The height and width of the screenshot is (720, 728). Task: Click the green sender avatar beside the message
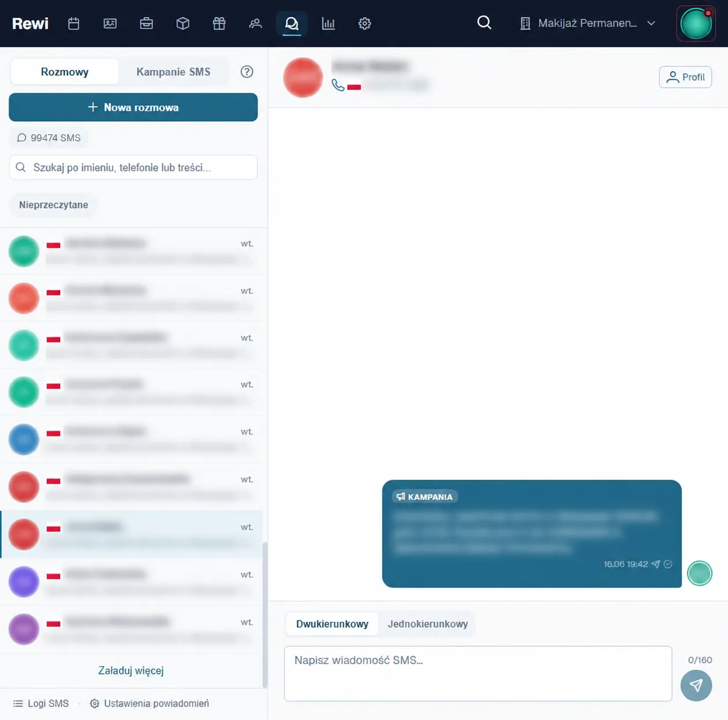pyautogui.click(x=700, y=573)
